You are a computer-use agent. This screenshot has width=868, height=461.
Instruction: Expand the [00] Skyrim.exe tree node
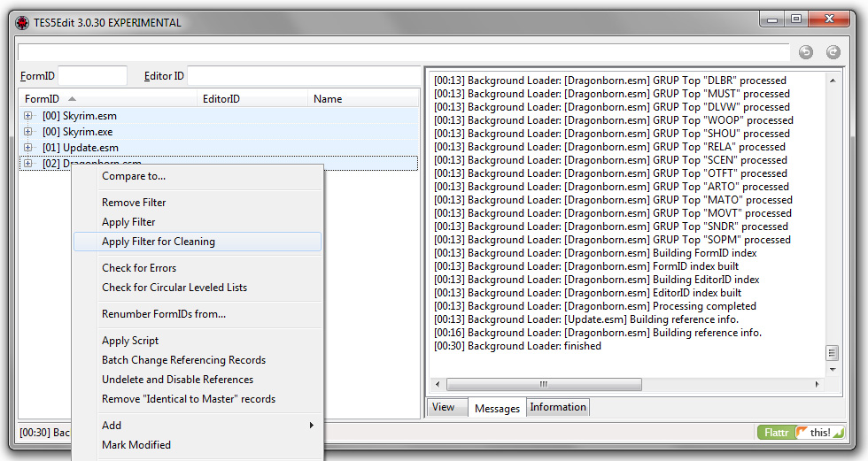tap(28, 132)
